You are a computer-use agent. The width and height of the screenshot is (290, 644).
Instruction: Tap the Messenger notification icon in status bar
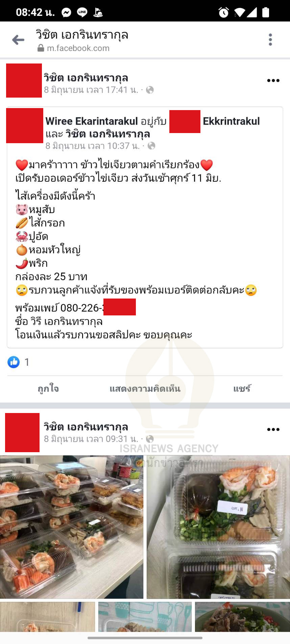pos(66,13)
